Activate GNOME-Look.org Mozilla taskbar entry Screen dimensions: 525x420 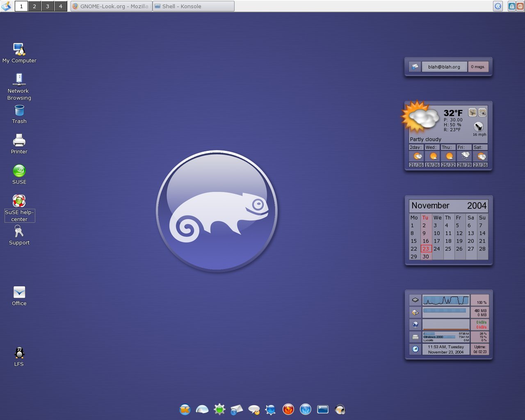coord(111,6)
